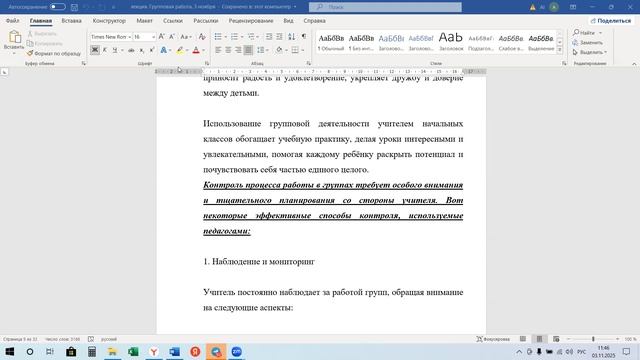Click the red font color button
The height and width of the screenshot is (360, 640).
[196, 50]
